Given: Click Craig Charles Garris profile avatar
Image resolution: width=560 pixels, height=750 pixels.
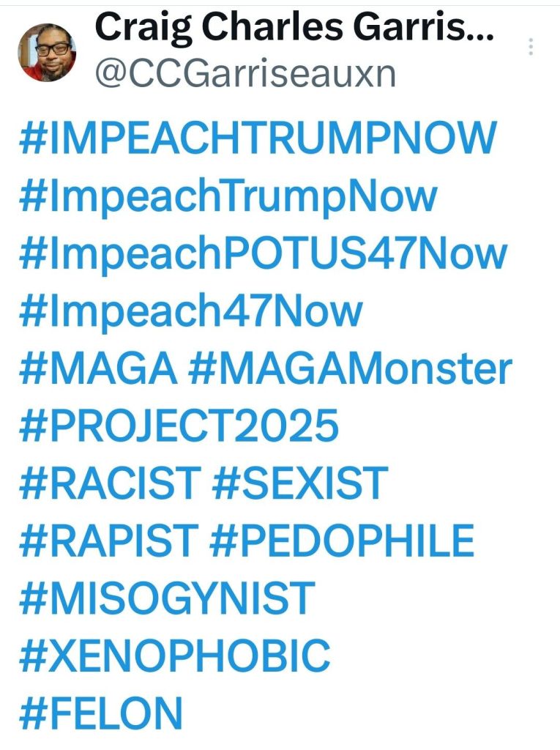Looking at the screenshot, I should pos(46,51).
